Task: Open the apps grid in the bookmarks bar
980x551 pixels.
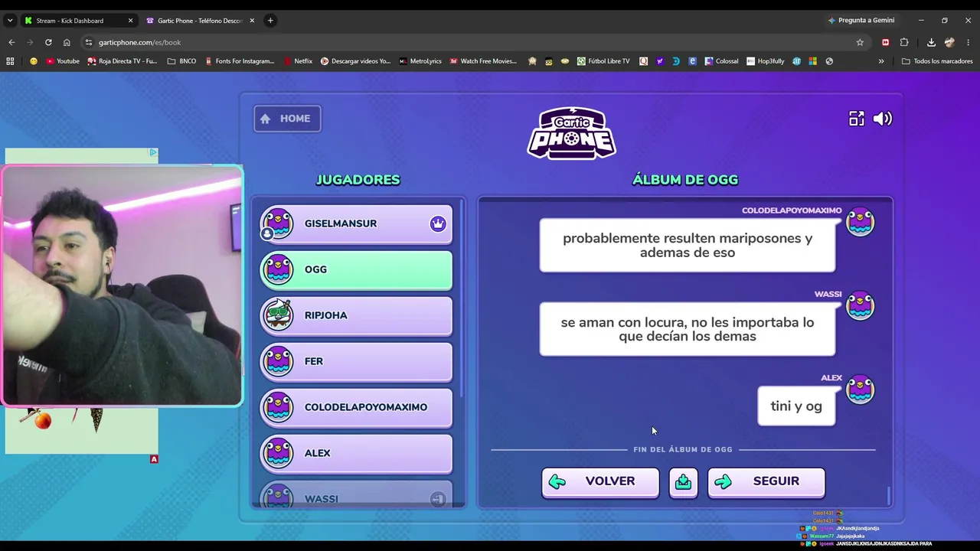Action: (10, 61)
